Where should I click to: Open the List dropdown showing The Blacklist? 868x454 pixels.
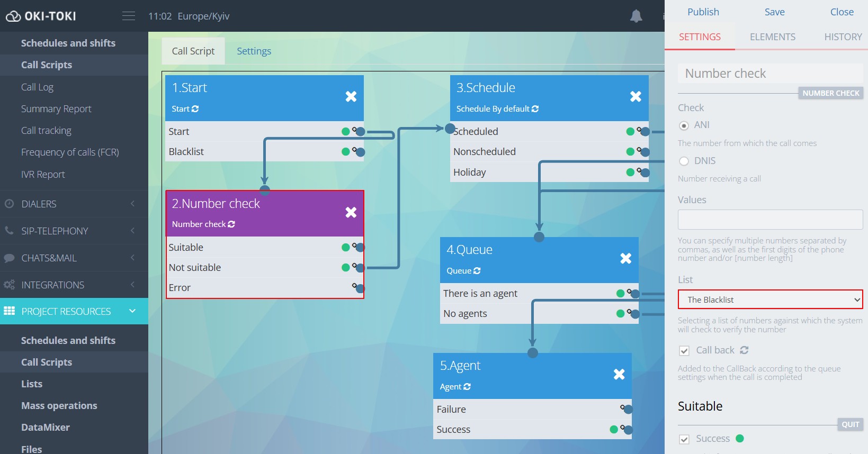(770, 299)
